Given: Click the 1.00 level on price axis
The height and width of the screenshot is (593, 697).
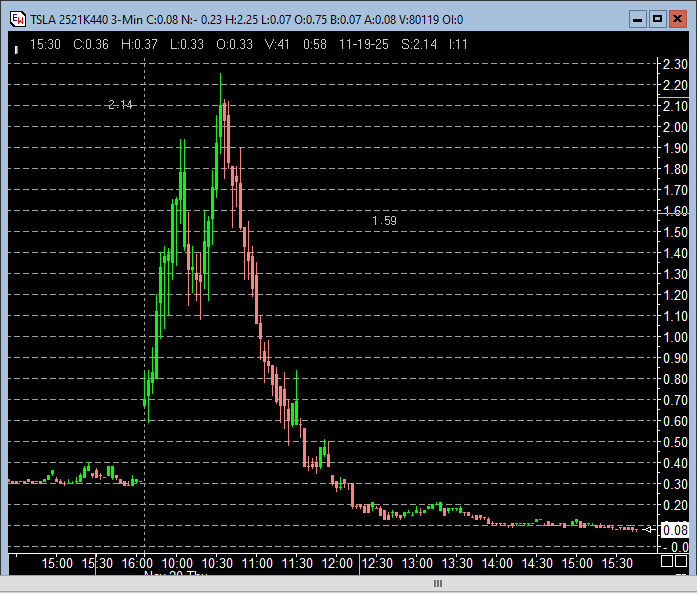Looking at the screenshot, I should click(673, 337).
